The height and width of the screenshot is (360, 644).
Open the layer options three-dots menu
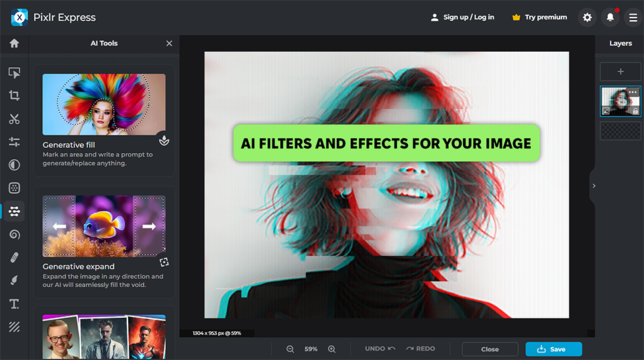633,92
